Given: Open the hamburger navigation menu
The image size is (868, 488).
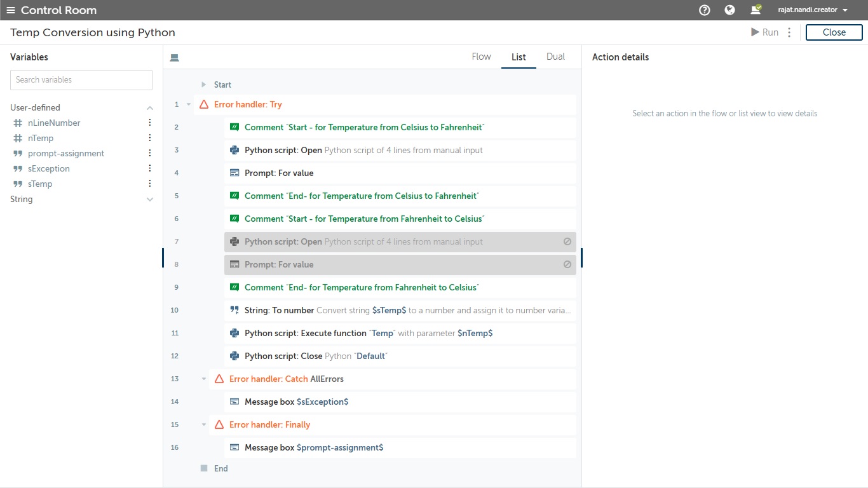Looking at the screenshot, I should click(x=11, y=10).
